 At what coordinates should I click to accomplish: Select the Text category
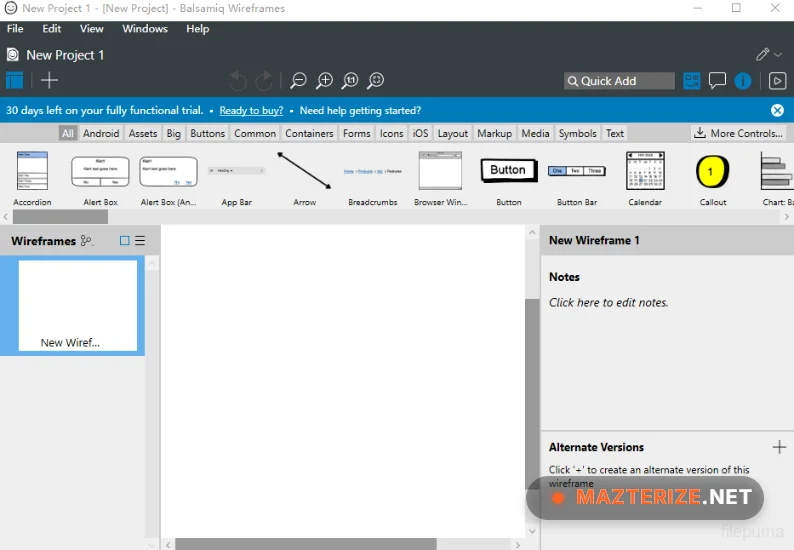[x=615, y=133]
